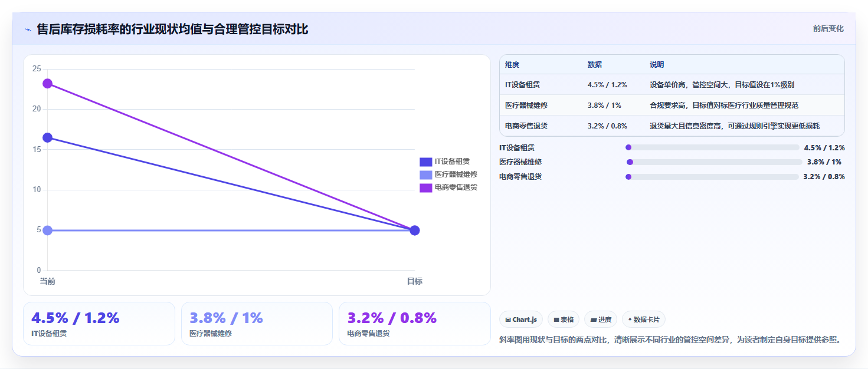
Task: Click the lightning icon beside the title
Action: tap(28, 29)
